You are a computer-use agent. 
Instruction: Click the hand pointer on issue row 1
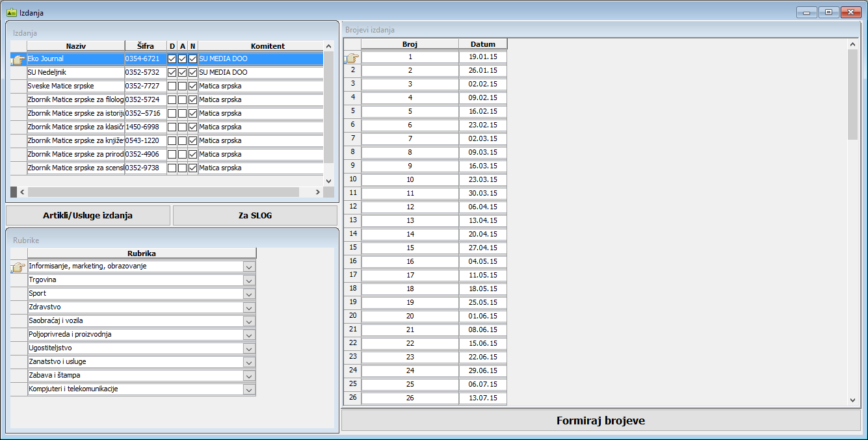tap(352, 58)
